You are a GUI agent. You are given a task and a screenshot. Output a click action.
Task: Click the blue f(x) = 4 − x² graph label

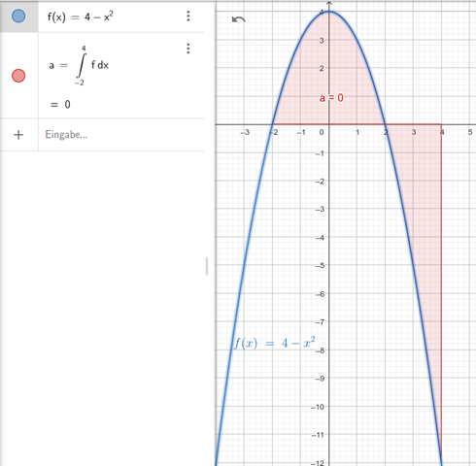coord(274,343)
